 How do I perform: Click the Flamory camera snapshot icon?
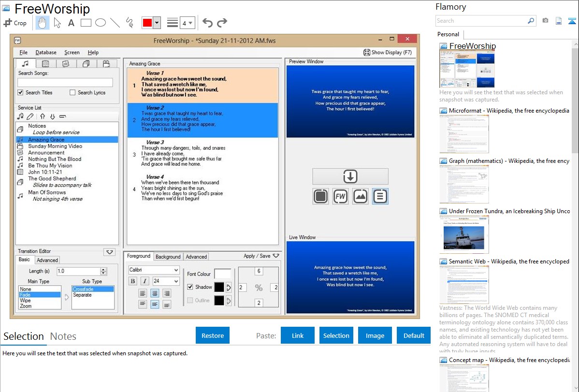545,21
